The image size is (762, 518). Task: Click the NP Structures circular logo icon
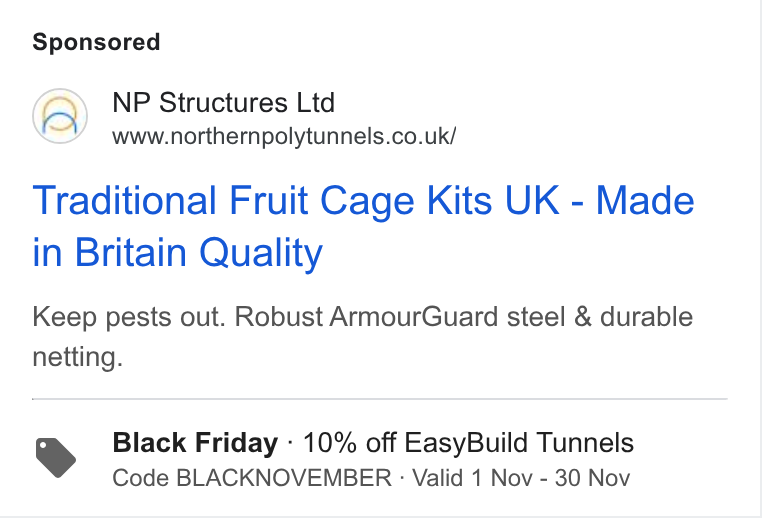[60, 116]
